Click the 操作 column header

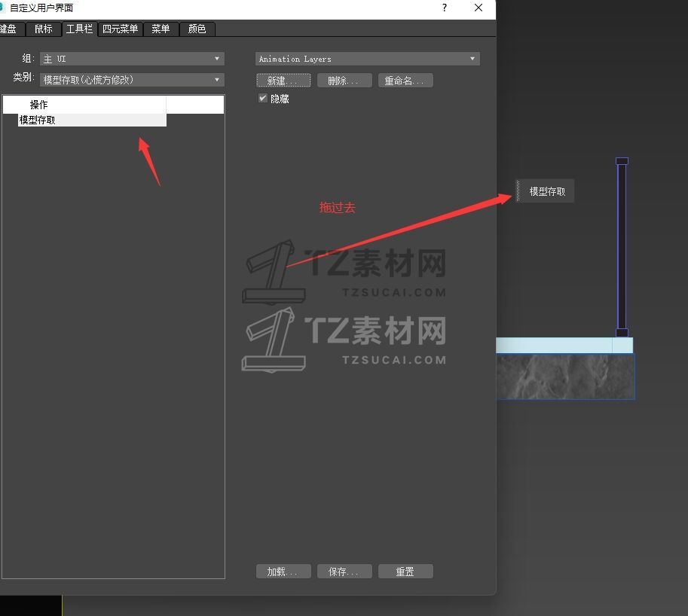click(84, 105)
